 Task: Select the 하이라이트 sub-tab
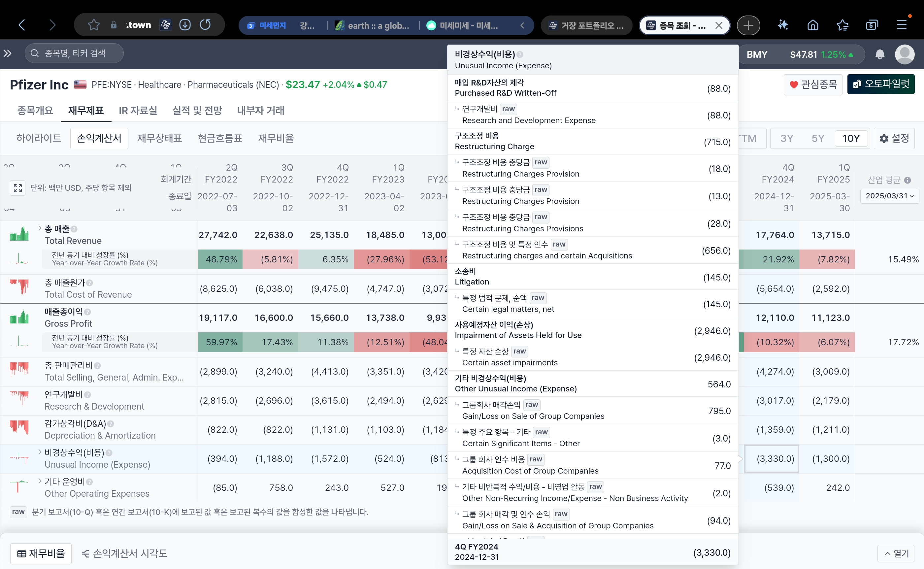[39, 139]
